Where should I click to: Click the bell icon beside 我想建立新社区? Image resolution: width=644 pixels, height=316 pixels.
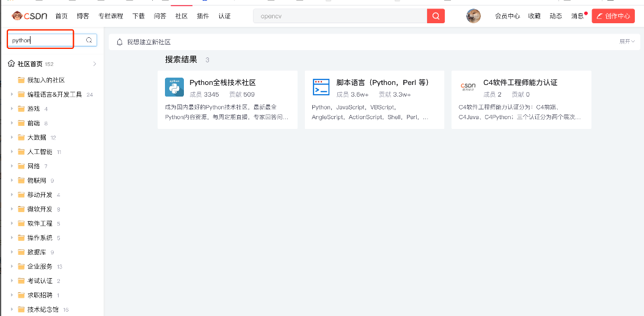pyautogui.click(x=120, y=42)
